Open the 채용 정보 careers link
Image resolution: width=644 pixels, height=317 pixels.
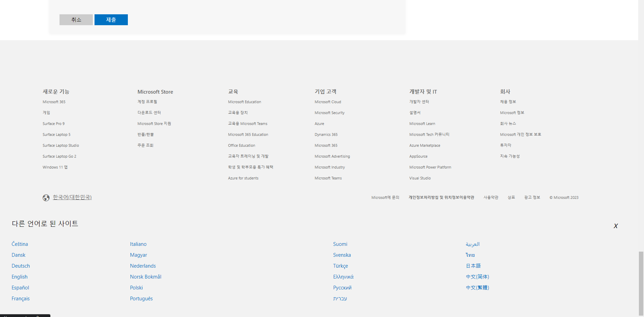(x=508, y=102)
